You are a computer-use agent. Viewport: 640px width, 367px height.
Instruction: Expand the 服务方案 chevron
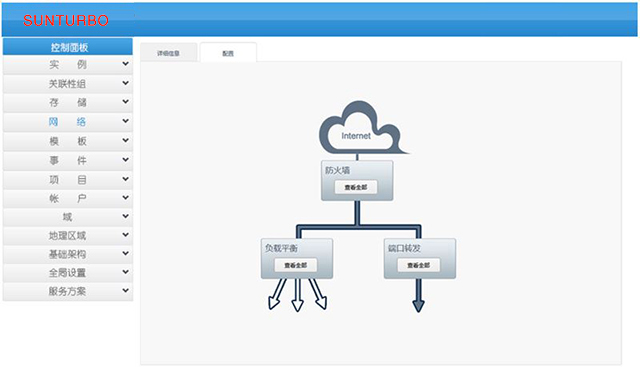click(125, 291)
